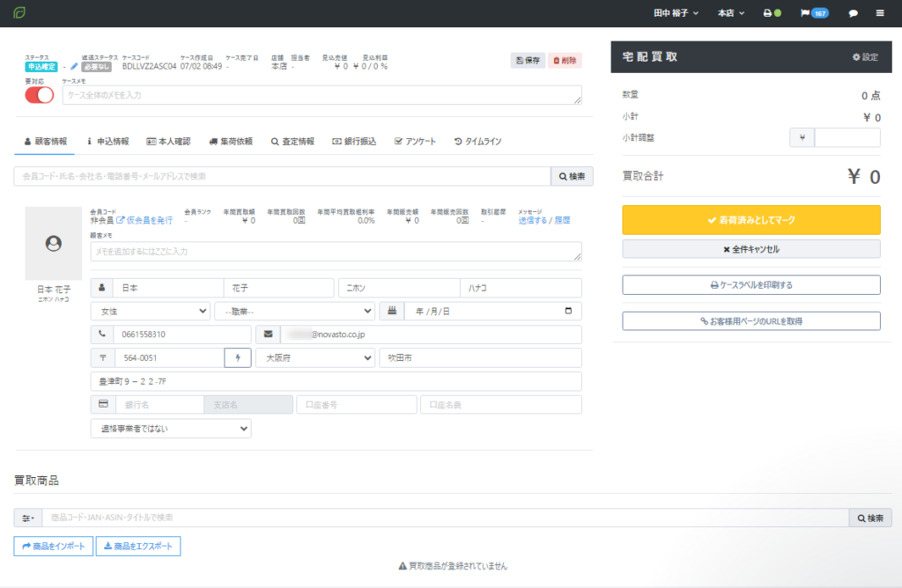Switch to the 査定情報 tab
Viewport: 902px width, 588px height.
tap(292, 142)
